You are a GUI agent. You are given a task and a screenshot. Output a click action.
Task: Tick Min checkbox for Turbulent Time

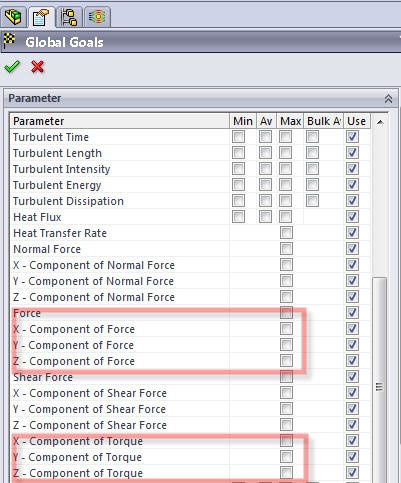tap(238, 137)
